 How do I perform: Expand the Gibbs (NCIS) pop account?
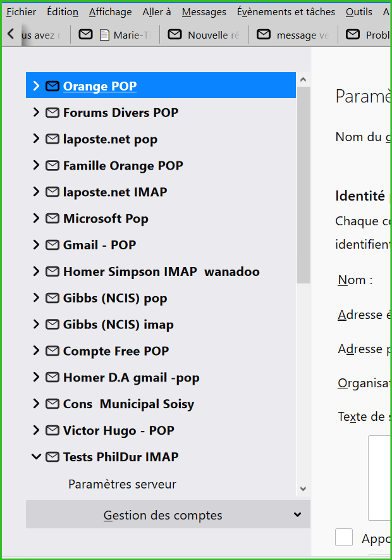36,297
